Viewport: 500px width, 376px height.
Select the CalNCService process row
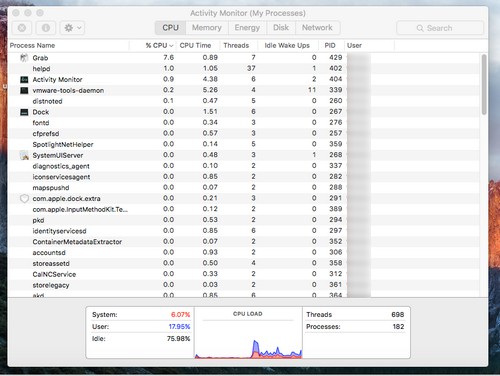click(244, 274)
